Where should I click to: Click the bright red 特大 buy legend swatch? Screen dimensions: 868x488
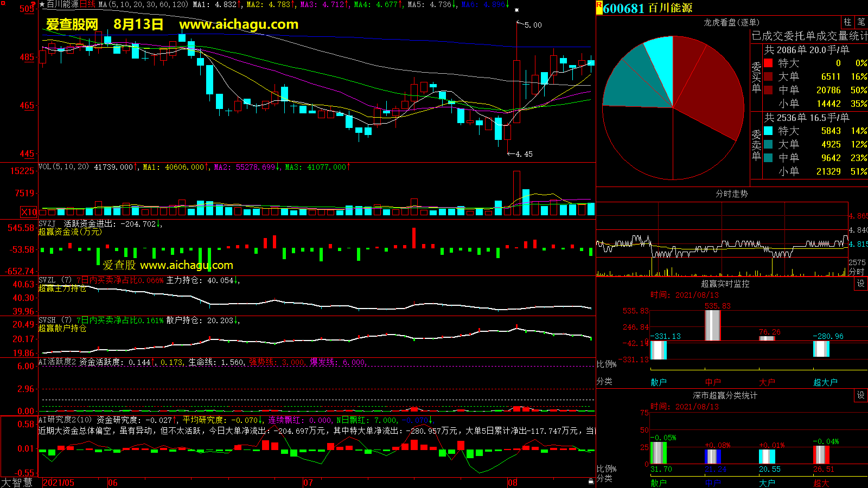768,63
